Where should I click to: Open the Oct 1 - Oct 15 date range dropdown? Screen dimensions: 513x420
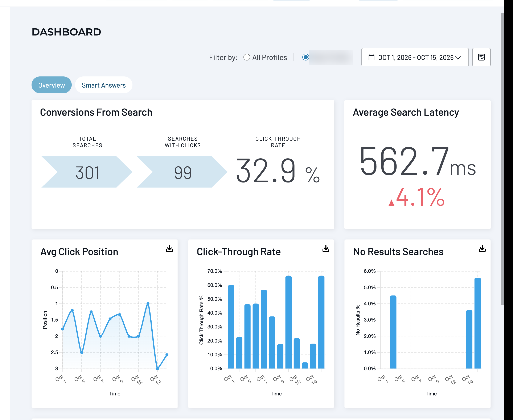(415, 57)
